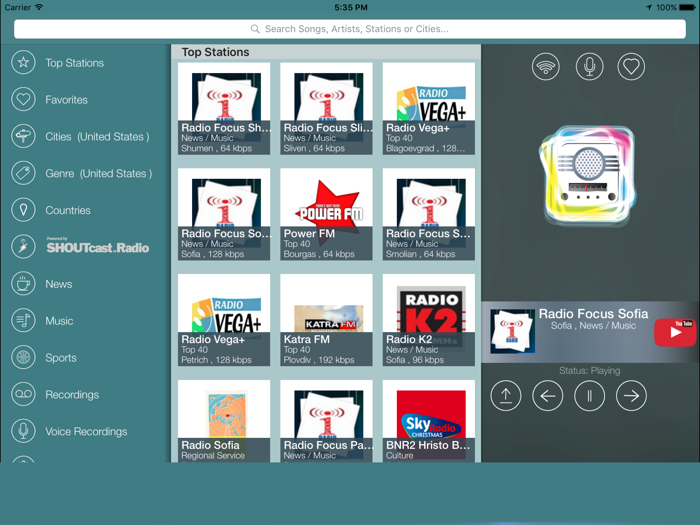Play Radio Sofia Regional Service tile

pyautogui.click(x=224, y=421)
